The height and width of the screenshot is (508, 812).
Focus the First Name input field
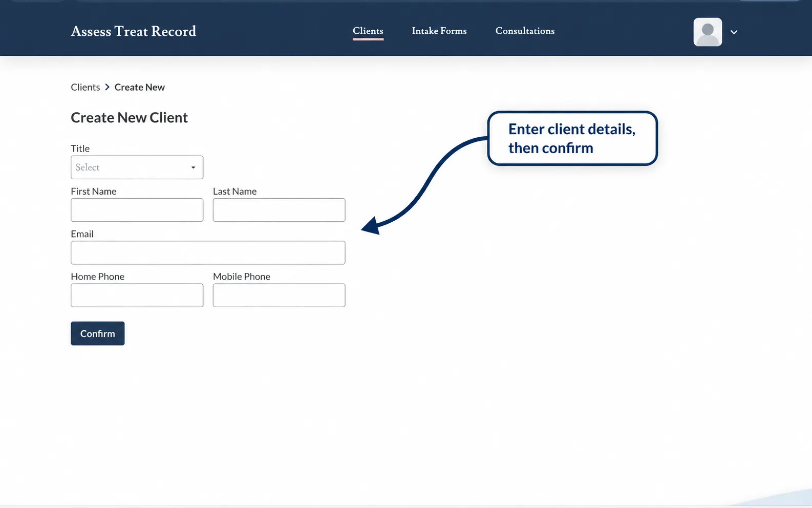(x=137, y=210)
